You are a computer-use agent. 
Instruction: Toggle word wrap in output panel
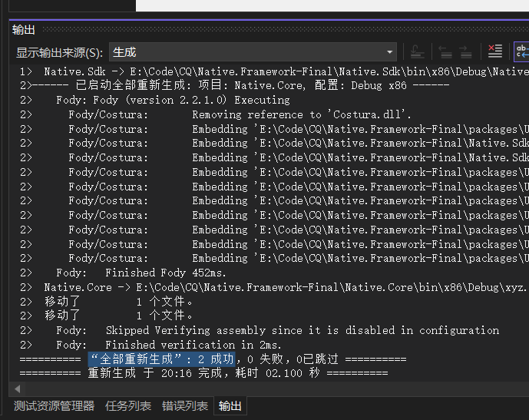pos(521,52)
